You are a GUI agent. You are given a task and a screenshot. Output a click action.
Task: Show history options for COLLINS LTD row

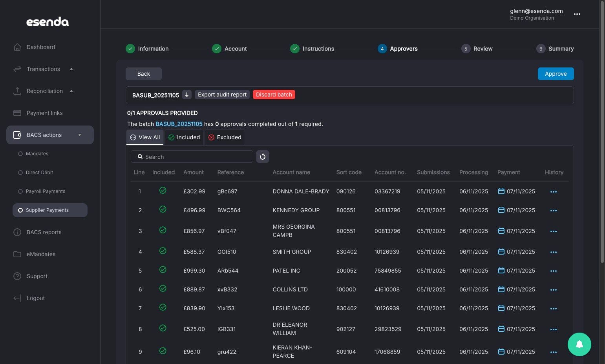(x=554, y=290)
